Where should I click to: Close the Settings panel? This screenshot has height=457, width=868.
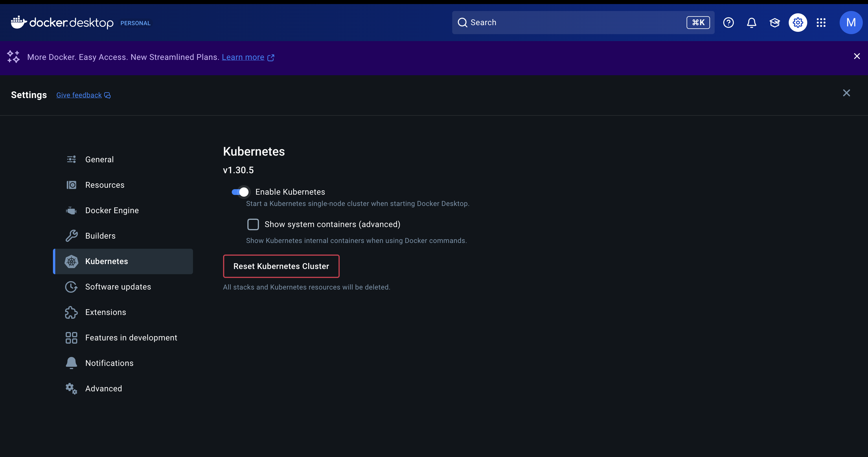[846, 93]
